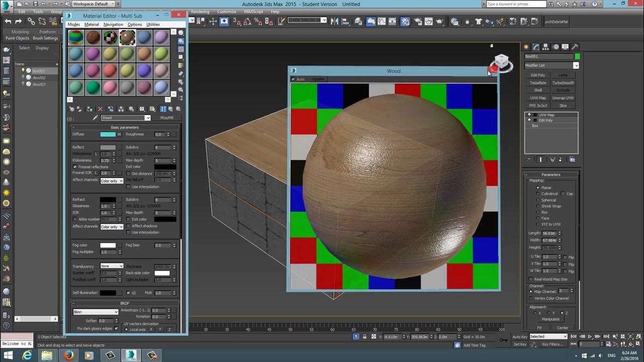Select Spherical mapping radio button
The height and width of the screenshot is (362, 644).
[538, 200]
